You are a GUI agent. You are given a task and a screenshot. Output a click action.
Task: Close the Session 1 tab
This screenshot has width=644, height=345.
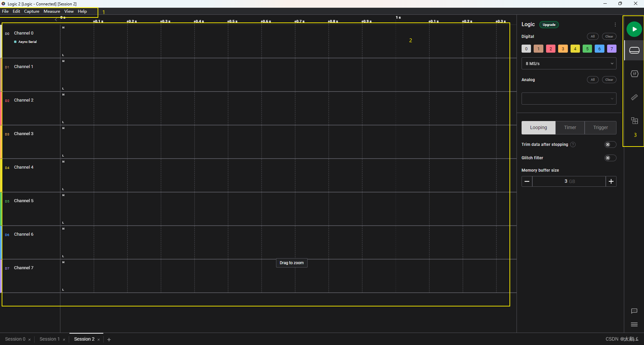pos(64,340)
